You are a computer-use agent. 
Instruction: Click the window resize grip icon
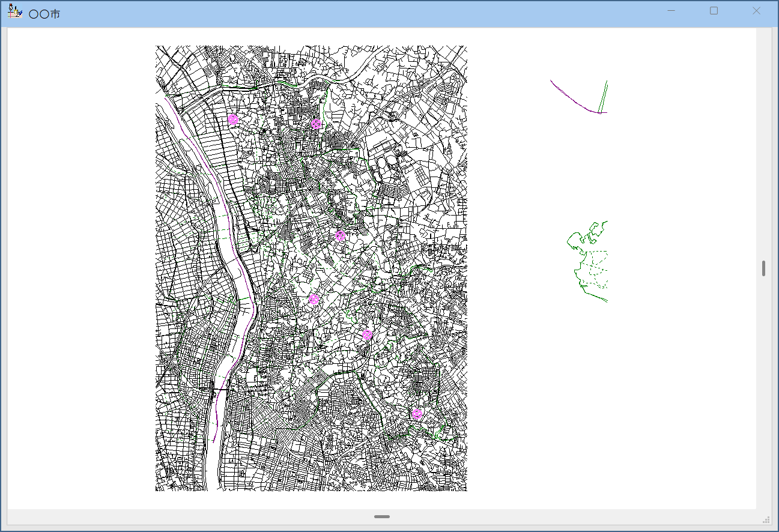point(766,519)
